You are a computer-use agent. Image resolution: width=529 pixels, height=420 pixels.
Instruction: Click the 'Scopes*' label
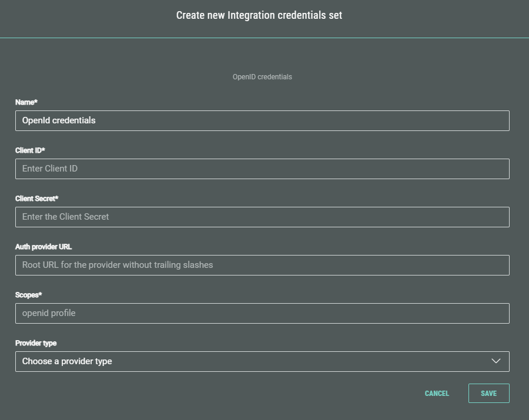(x=29, y=295)
